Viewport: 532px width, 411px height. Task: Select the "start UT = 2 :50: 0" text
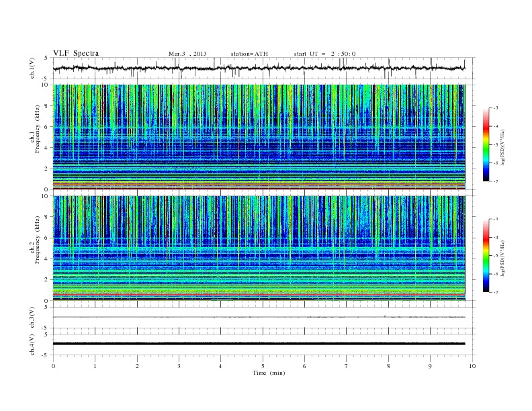324,54
